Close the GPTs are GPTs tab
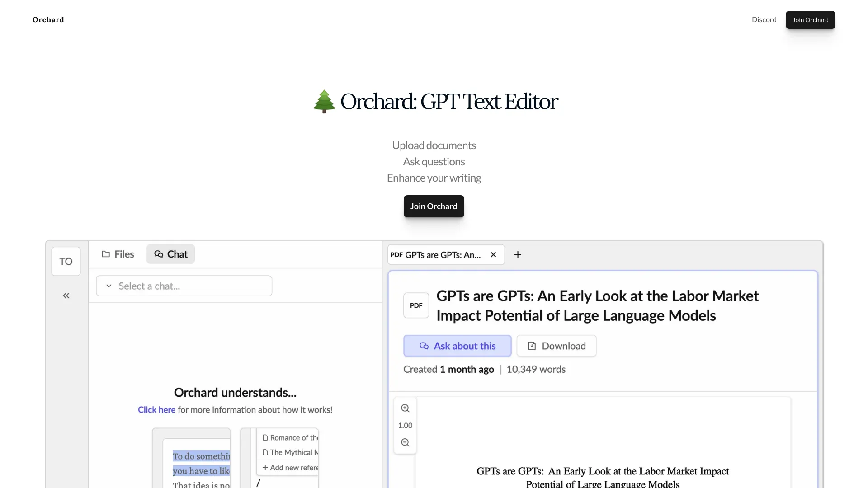 (493, 255)
